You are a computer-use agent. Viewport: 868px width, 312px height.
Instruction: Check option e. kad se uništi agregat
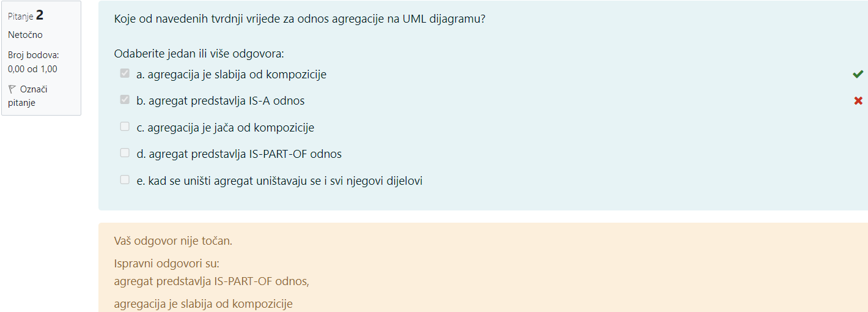click(125, 180)
